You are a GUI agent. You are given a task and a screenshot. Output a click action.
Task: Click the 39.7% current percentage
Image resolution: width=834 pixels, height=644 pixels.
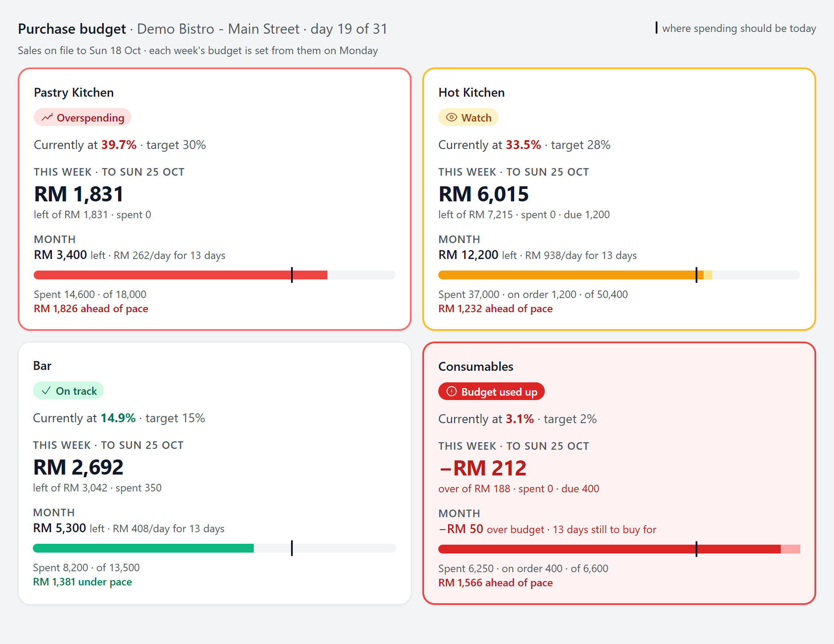click(x=119, y=145)
